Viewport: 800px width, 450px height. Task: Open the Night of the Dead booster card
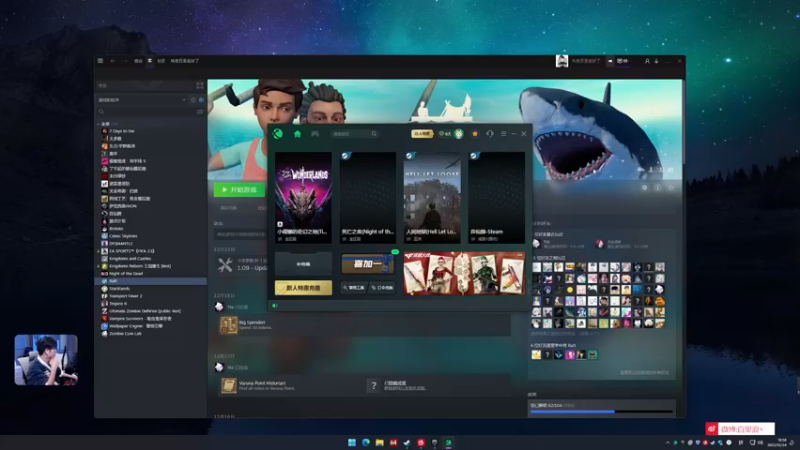pyautogui.click(x=368, y=197)
